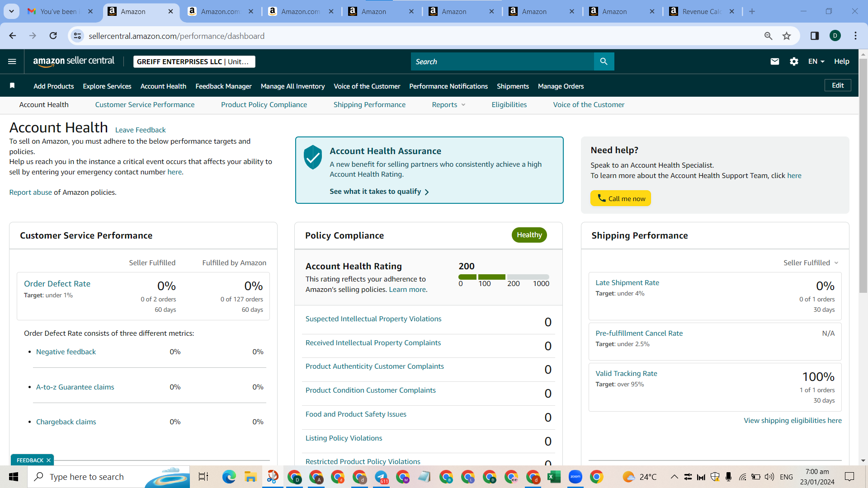868x488 pixels.
Task: Click the Call me now button
Action: [x=620, y=198]
